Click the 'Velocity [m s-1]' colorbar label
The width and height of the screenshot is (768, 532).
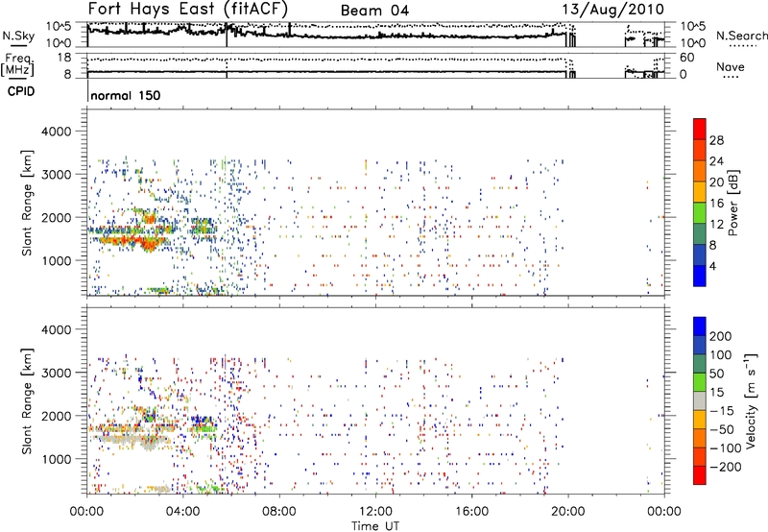coord(751,400)
